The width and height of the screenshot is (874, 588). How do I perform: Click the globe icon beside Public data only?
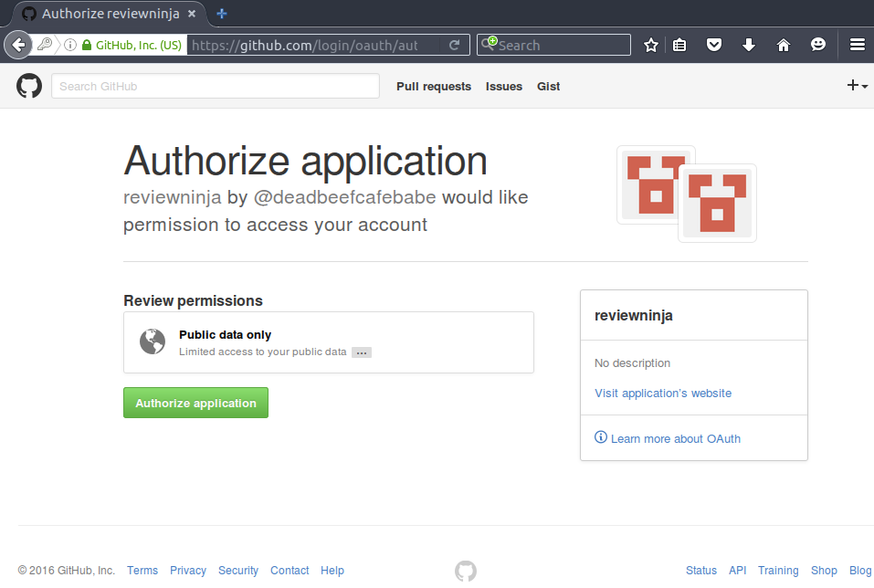[153, 341]
